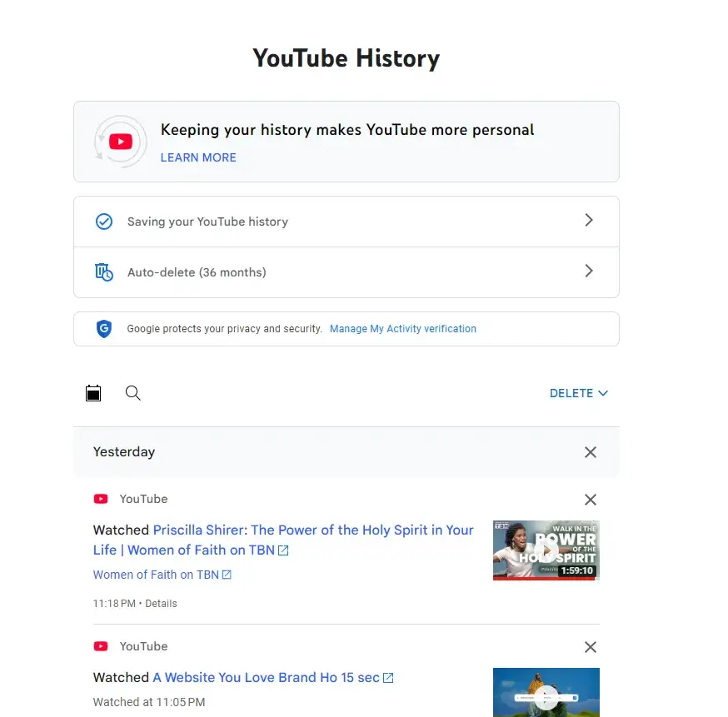Expand the DELETE dropdown
The image size is (728, 717).
[579, 392]
